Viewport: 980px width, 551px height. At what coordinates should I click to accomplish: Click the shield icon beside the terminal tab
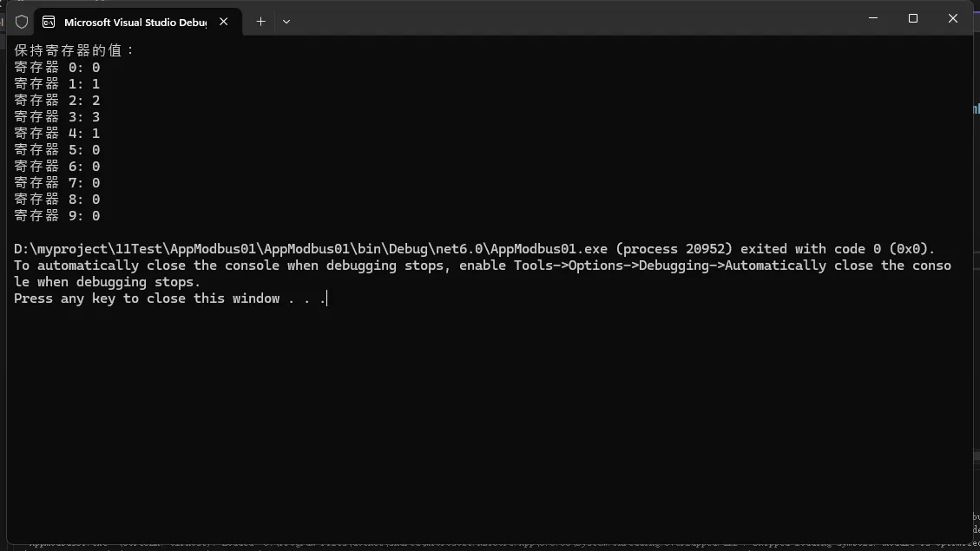point(22,22)
